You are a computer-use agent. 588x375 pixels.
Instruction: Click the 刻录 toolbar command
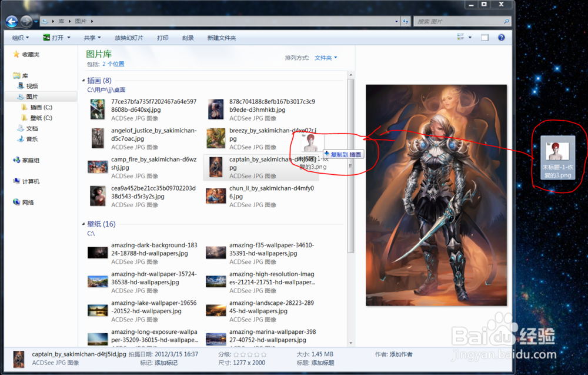coord(188,38)
